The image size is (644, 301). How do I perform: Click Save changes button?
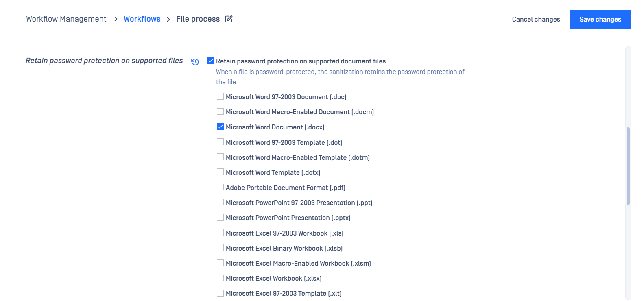[x=600, y=20]
